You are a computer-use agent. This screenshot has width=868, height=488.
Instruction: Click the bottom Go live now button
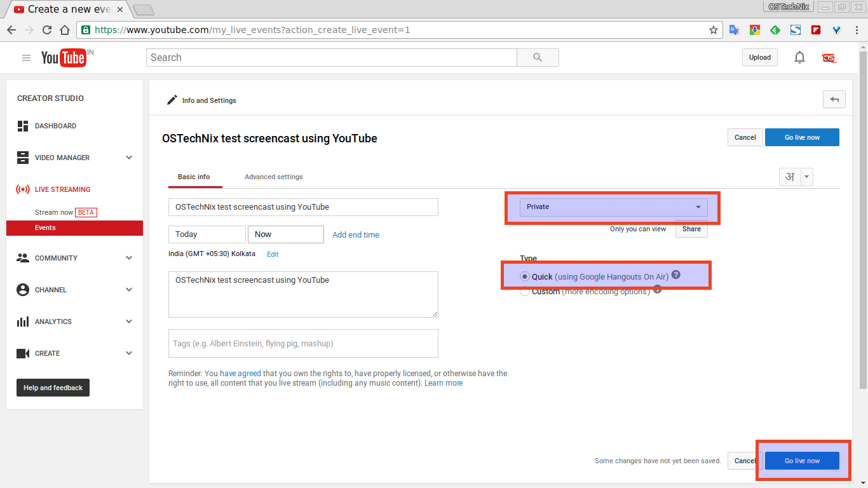[x=802, y=461]
